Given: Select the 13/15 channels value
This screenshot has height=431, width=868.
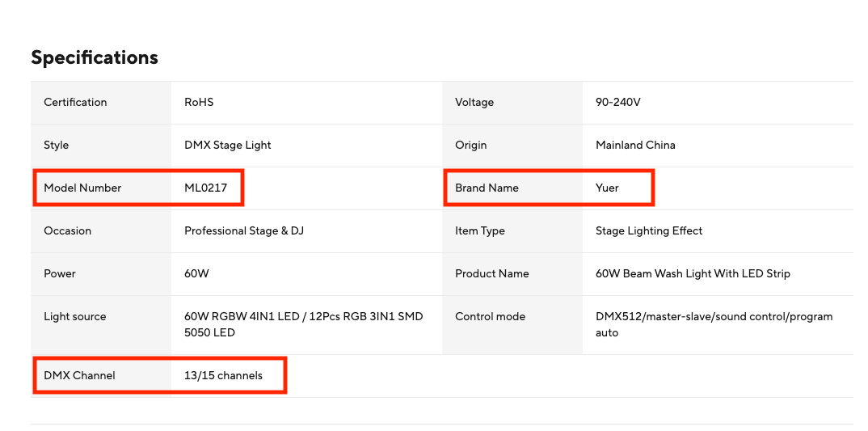Looking at the screenshot, I should pos(223,375).
